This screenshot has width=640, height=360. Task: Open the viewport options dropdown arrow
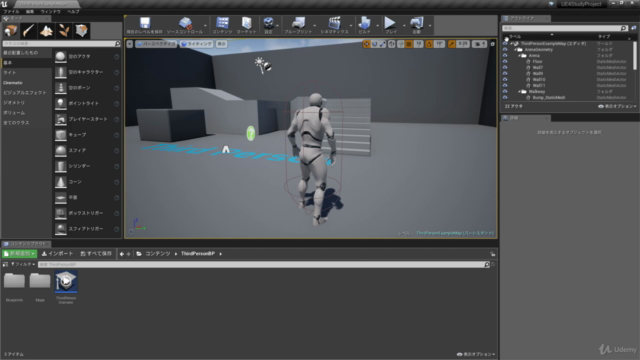pos(129,44)
